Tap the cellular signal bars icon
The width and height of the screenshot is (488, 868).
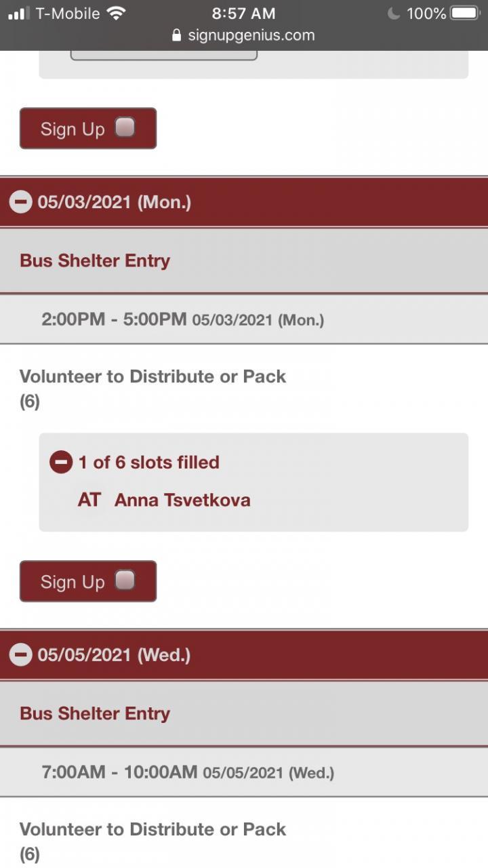click(x=18, y=13)
